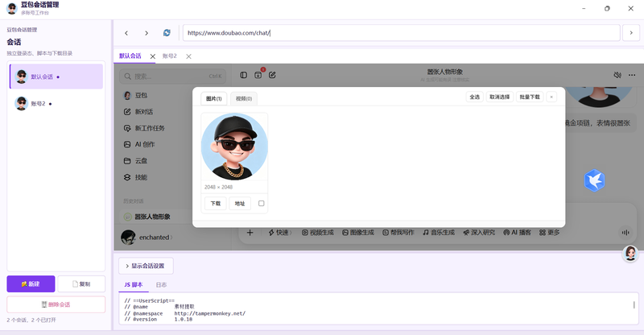
Task: Close the image extraction dialog
Action: coord(551,97)
